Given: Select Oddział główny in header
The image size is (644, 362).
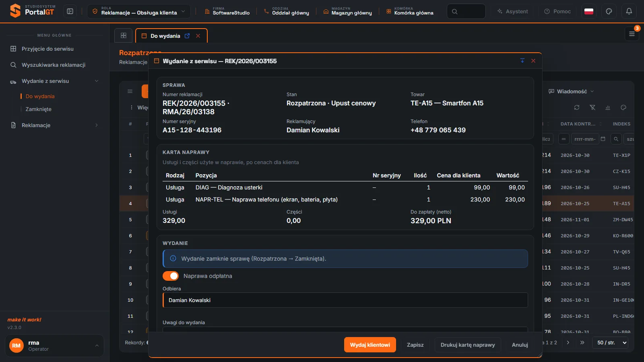Looking at the screenshot, I should (x=287, y=11).
